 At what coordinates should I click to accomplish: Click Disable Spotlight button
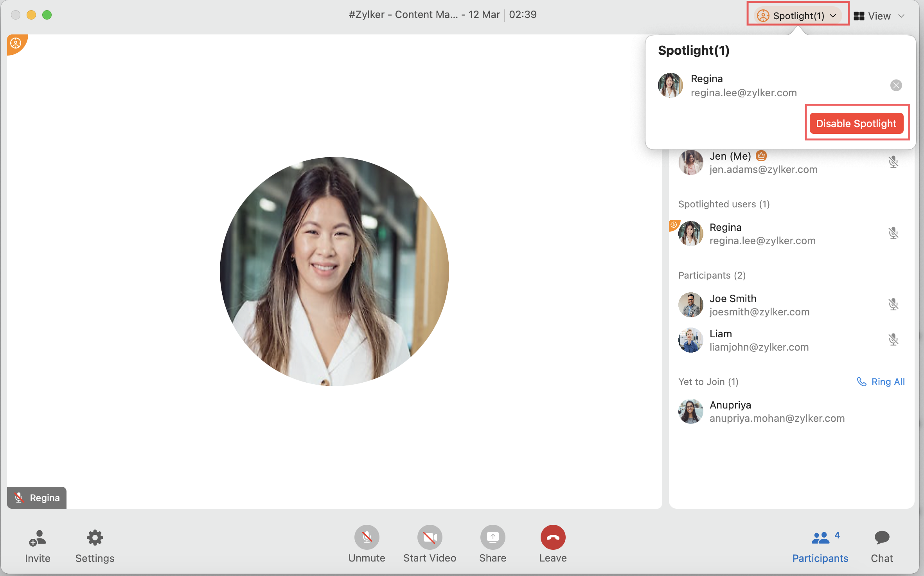[x=856, y=123]
